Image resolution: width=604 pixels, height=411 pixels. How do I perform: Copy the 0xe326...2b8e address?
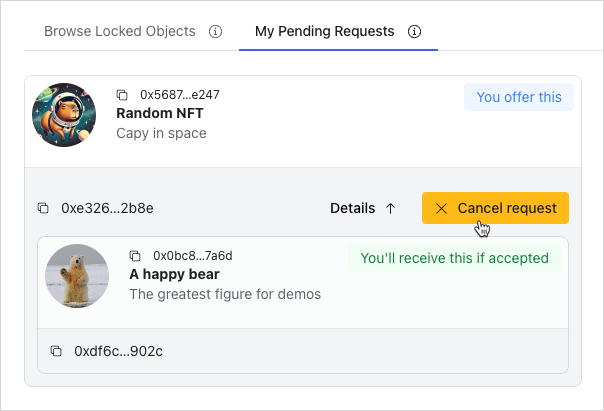pos(43,208)
